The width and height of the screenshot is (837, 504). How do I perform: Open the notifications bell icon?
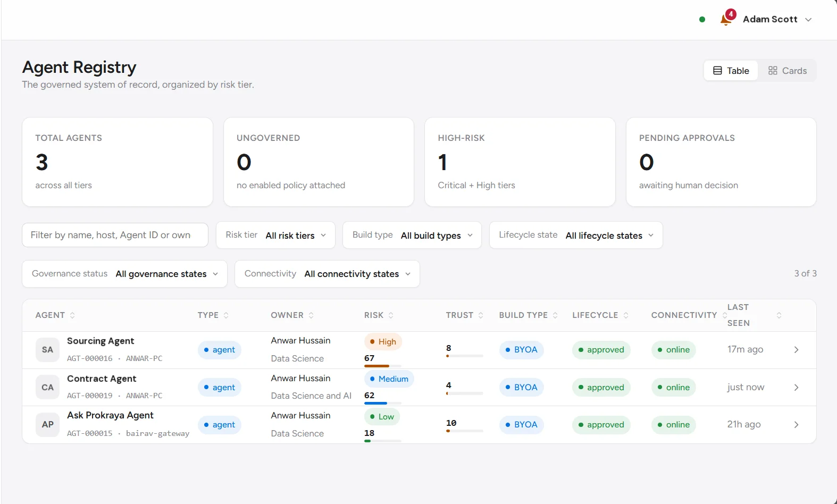click(x=726, y=19)
